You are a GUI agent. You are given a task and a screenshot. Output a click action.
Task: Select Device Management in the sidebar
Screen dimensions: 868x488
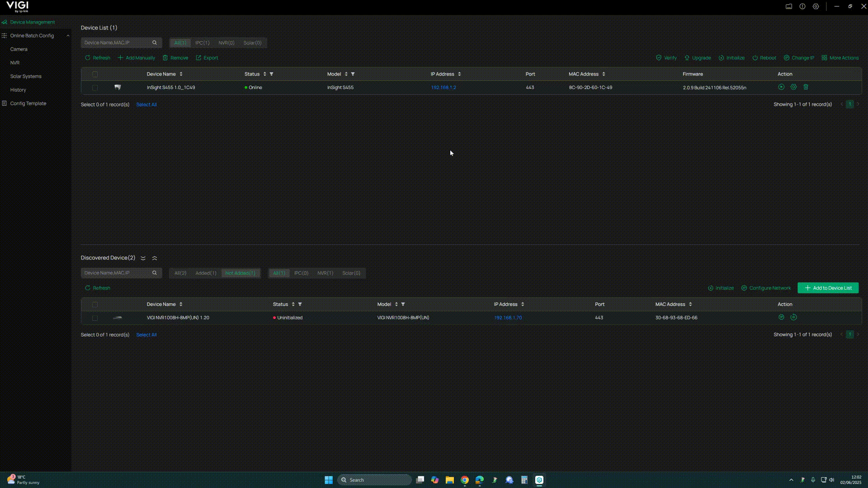pyautogui.click(x=32, y=22)
